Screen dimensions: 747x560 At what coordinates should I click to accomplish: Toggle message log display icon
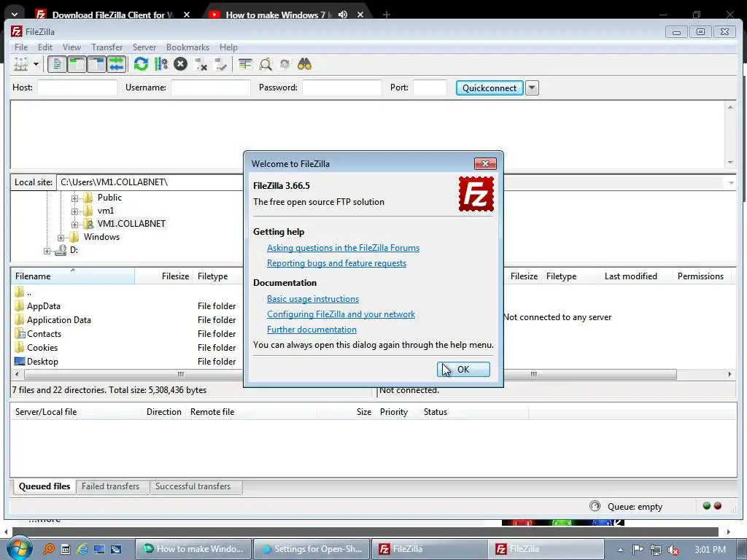(57, 64)
